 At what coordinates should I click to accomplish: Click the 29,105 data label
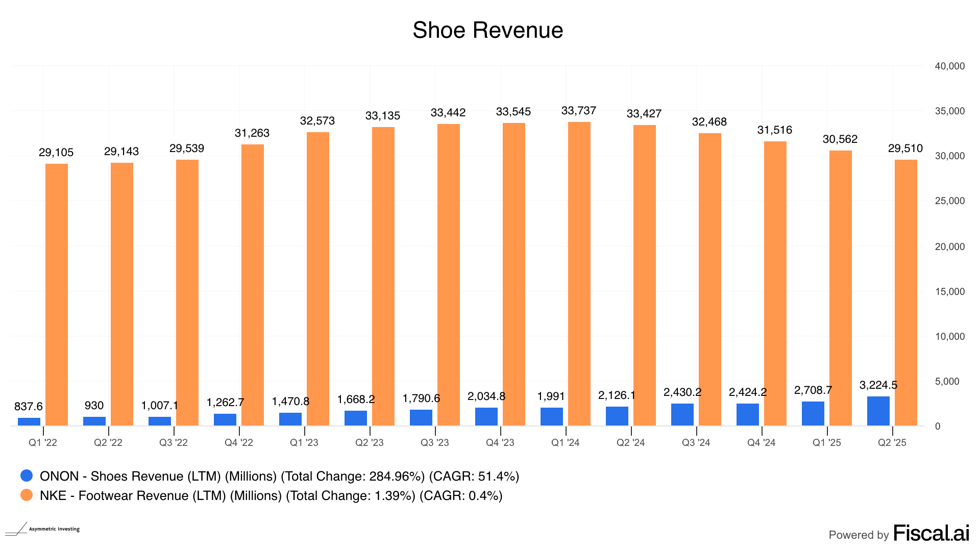pyautogui.click(x=56, y=152)
